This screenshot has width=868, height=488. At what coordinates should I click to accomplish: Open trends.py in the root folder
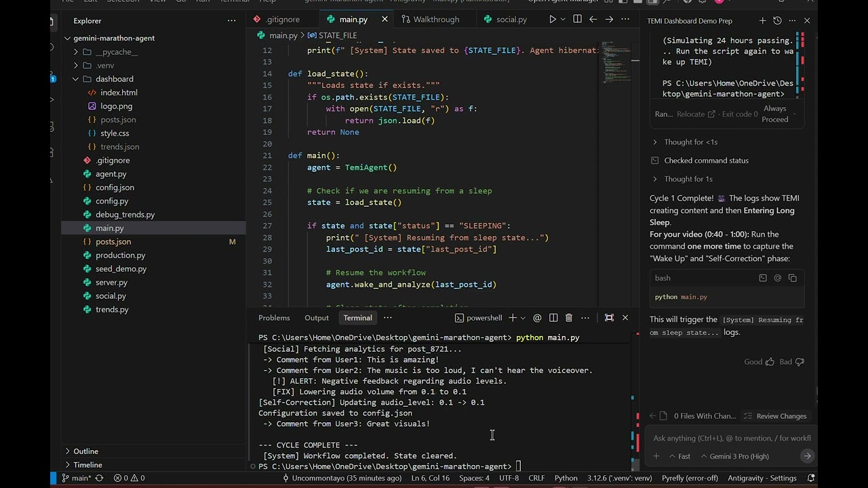(112, 310)
